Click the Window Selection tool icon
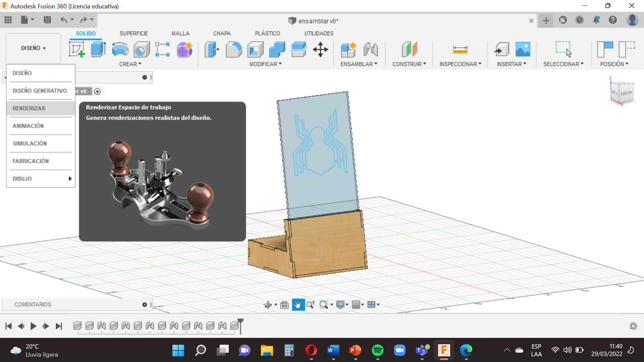This screenshot has width=644, height=362. 563,50
